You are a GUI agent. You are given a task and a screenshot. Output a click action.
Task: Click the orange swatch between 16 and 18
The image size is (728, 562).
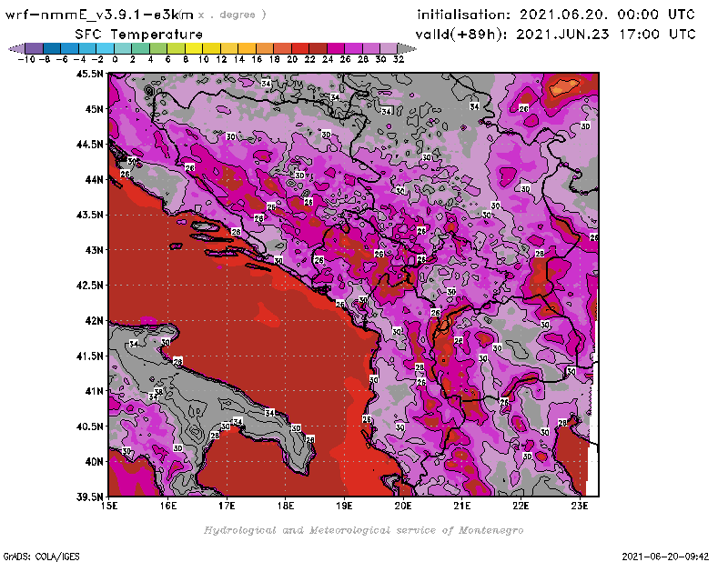265,48
